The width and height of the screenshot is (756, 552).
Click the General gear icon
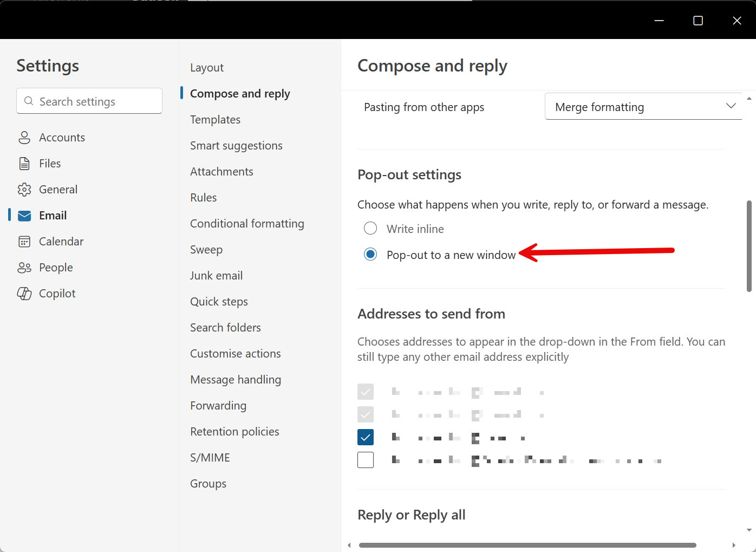[x=24, y=190]
